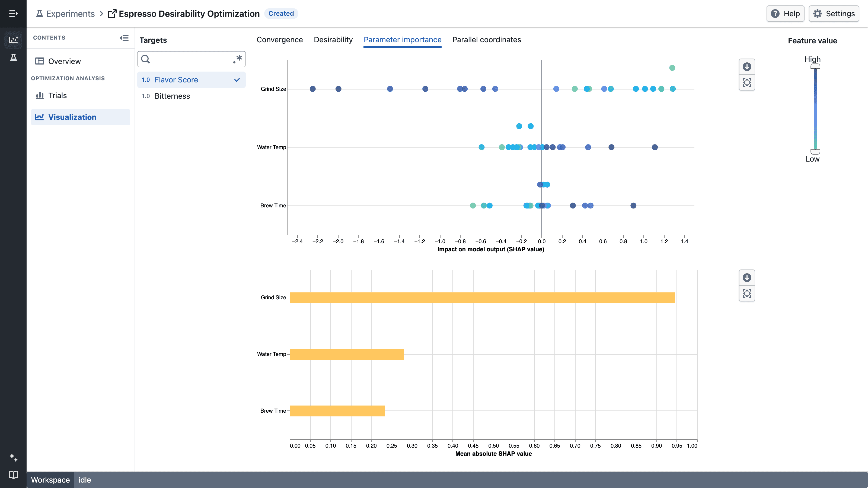Download the mean absolute SHAP bar chart
Image resolution: width=868 pixels, height=488 pixels.
[747, 278]
